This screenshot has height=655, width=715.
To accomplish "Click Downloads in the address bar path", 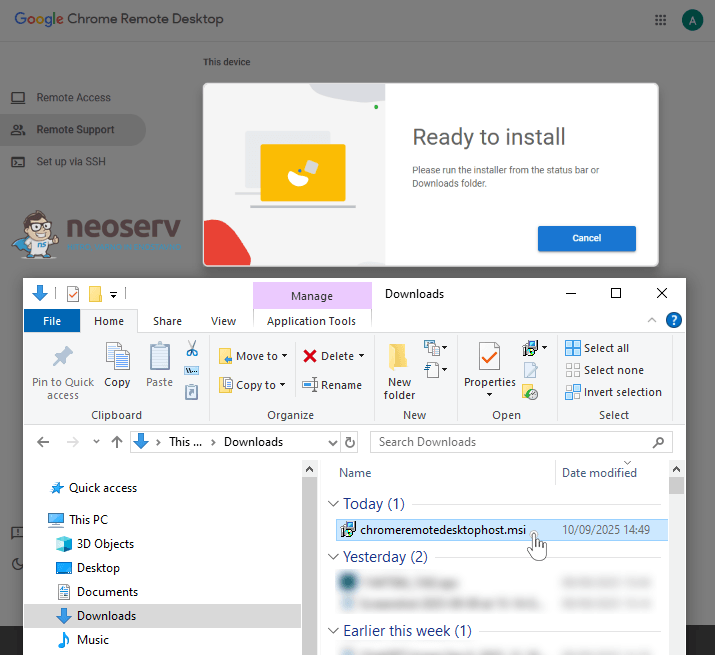I will click(254, 442).
